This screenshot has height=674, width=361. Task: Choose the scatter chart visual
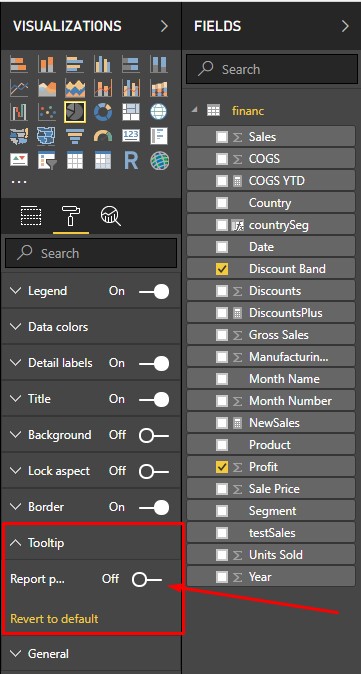pyautogui.click(x=46, y=112)
